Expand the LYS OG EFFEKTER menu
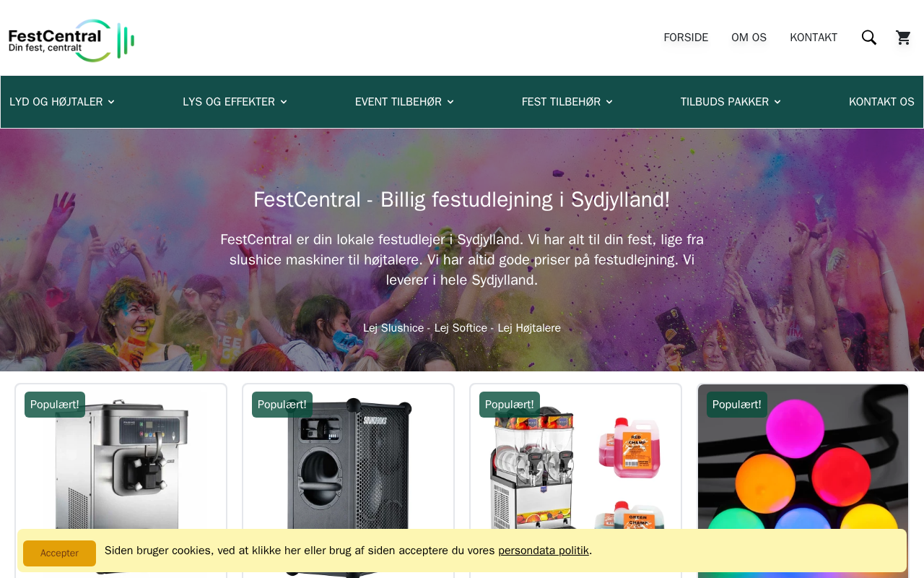Screen dimensions: 924x578 [235, 102]
